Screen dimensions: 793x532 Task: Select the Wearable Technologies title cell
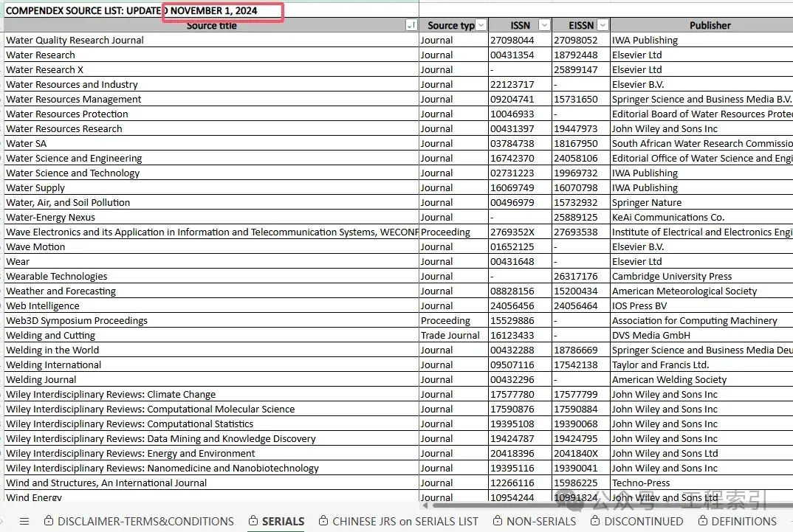pos(211,277)
